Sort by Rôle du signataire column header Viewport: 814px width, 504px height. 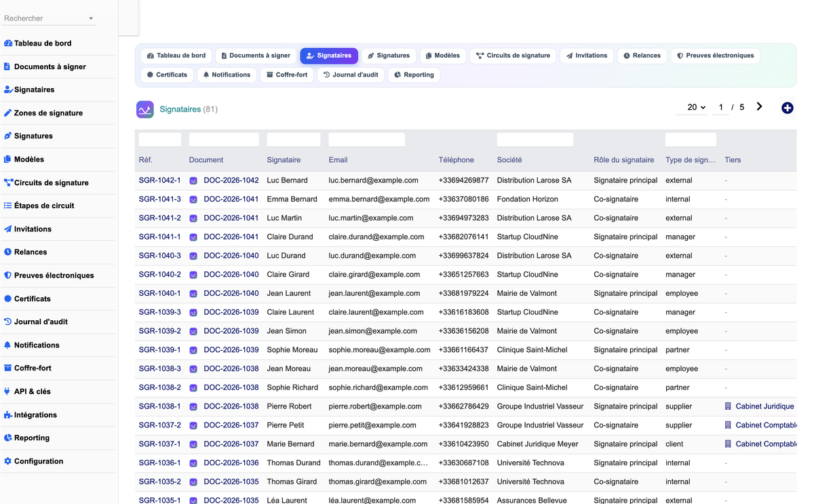point(624,160)
